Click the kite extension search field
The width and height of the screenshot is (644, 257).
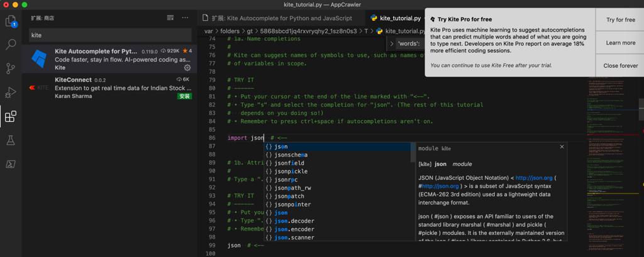click(109, 35)
